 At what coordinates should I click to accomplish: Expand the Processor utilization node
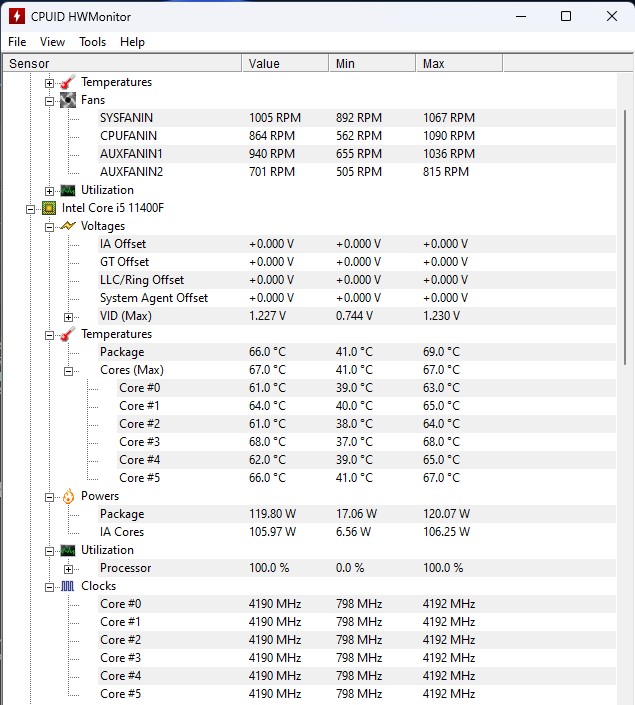pos(68,569)
